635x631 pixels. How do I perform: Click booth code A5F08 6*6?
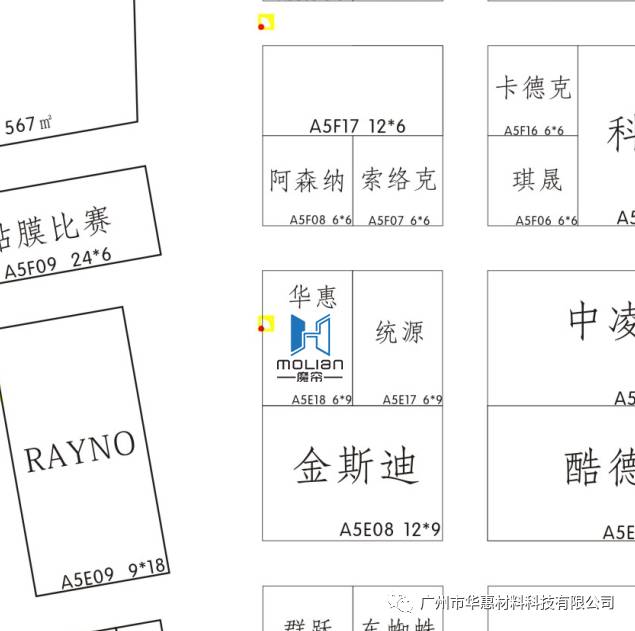tap(320, 220)
